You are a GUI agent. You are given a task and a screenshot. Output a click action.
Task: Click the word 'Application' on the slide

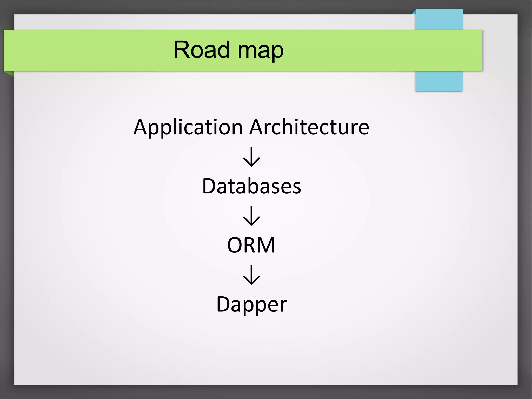pos(188,127)
